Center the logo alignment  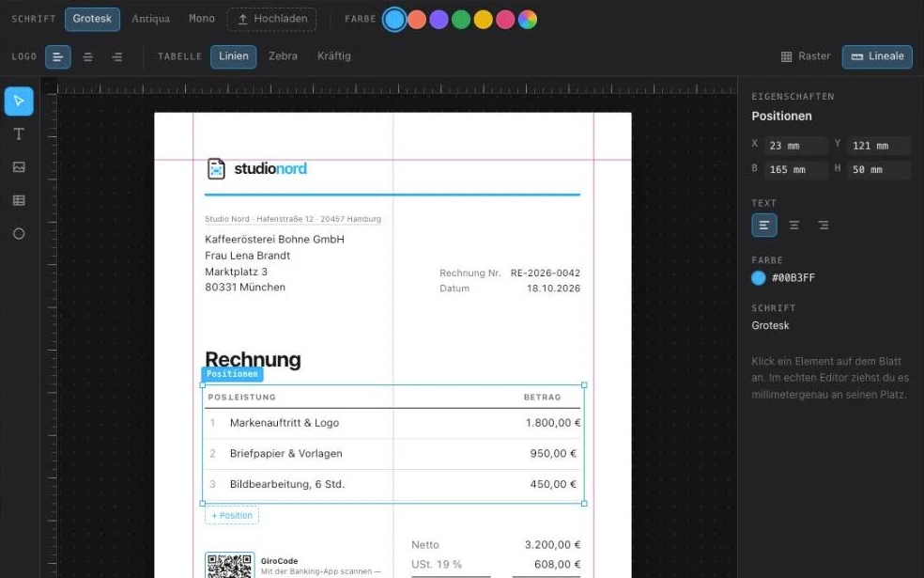point(88,56)
